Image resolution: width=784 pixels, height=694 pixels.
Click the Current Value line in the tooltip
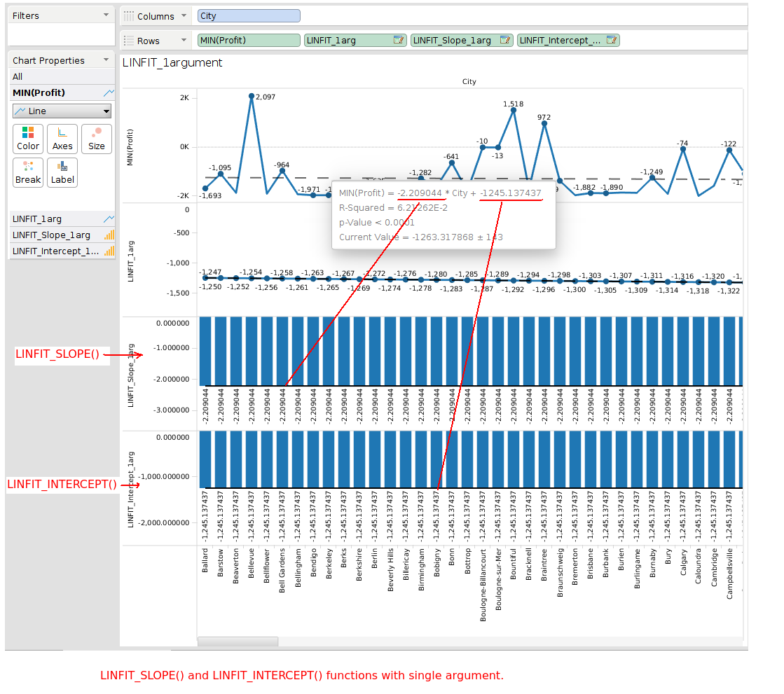(x=421, y=237)
